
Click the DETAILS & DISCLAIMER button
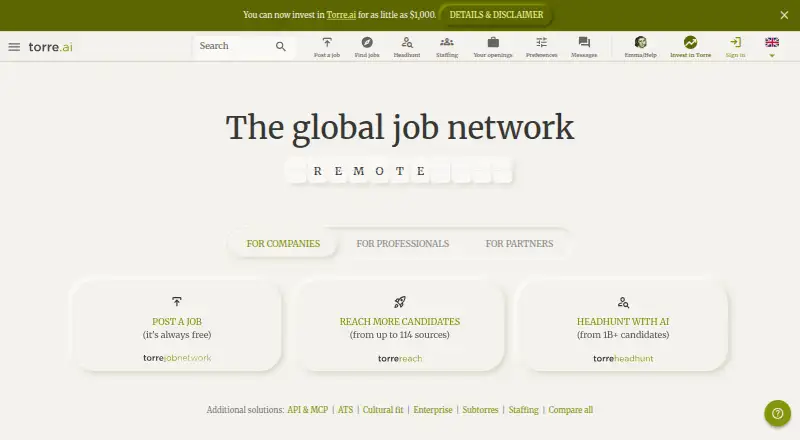(496, 15)
